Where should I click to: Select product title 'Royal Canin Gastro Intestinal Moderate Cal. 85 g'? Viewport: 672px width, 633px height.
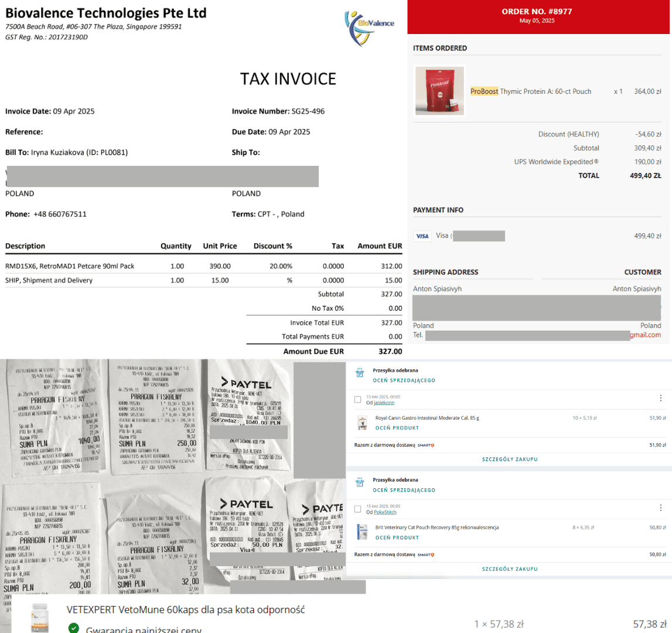point(427,418)
